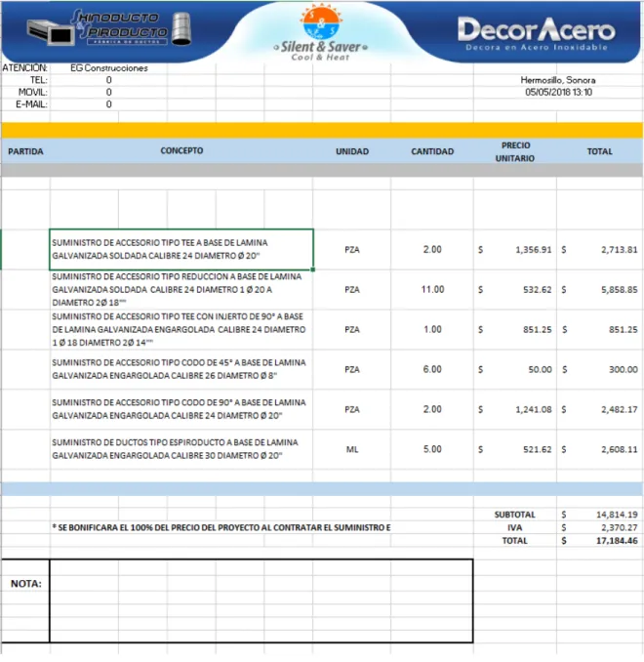This screenshot has width=644, height=662.
Task: Click the yellow banner bar
Action: coord(322,131)
